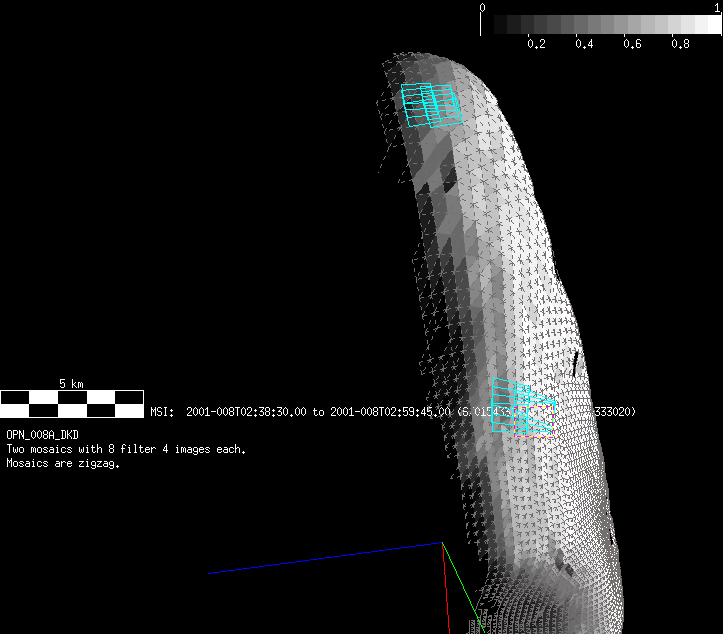The width and height of the screenshot is (723, 634).
Task: Click the 0 label at the color bar start
Action: pyautogui.click(x=482, y=7)
